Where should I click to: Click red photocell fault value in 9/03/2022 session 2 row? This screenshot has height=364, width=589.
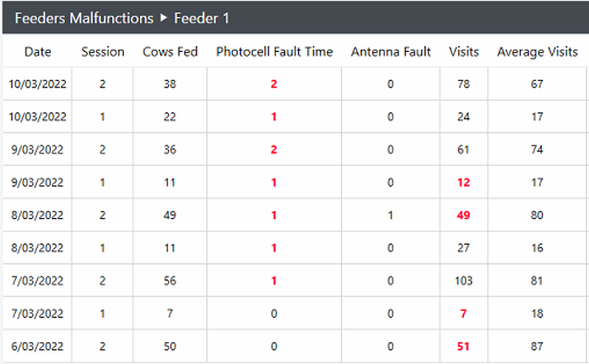tap(274, 150)
